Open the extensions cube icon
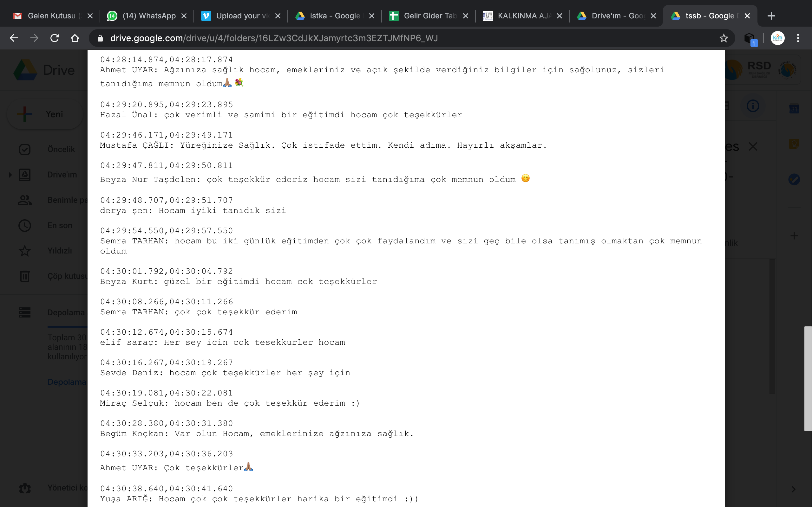 click(x=749, y=38)
